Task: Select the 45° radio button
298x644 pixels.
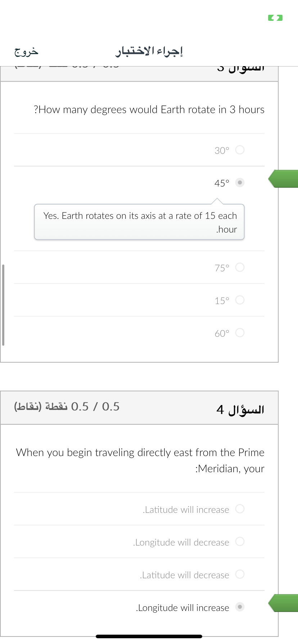Action: pos(240,183)
